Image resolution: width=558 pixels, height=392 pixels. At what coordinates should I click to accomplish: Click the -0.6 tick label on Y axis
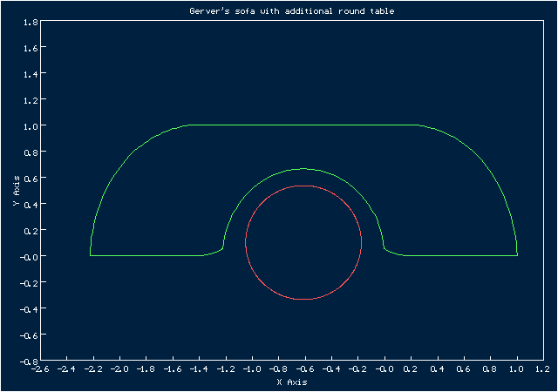pyautogui.click(x=29, y=335)
